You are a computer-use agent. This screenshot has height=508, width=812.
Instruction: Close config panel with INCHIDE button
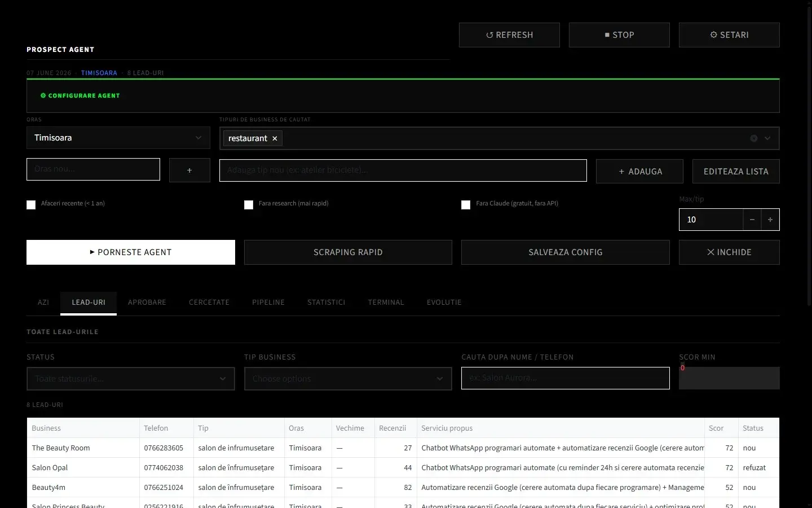[x=729, y=252]
